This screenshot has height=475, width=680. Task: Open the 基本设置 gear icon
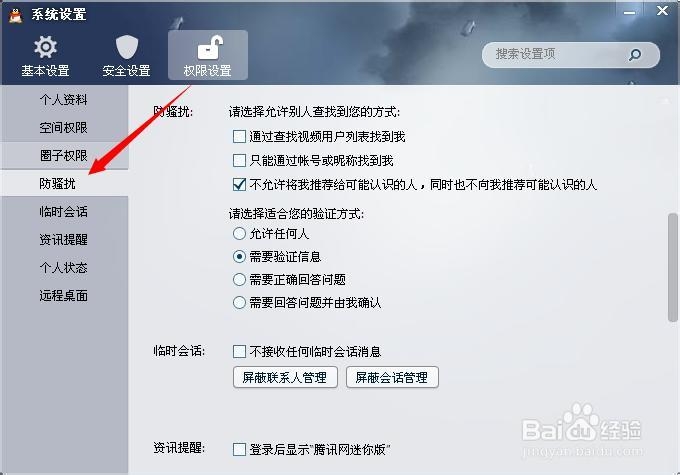pyautogui.click(x=45, y=47)
